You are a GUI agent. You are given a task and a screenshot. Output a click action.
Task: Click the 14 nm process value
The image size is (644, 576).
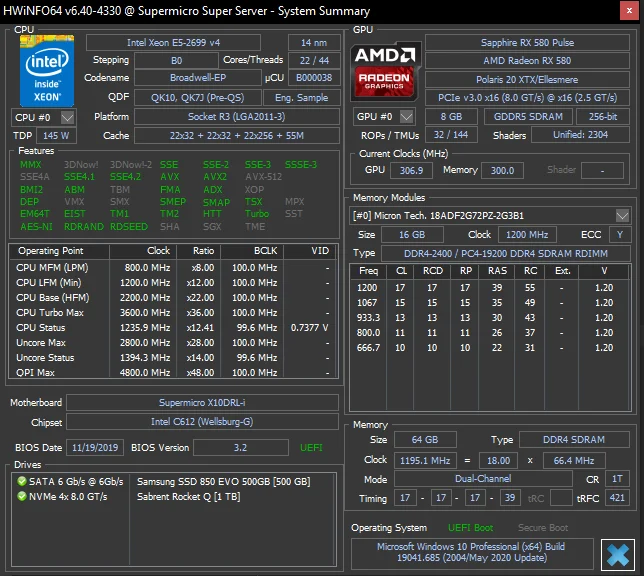pyautogui.click(x=314, y=43)
